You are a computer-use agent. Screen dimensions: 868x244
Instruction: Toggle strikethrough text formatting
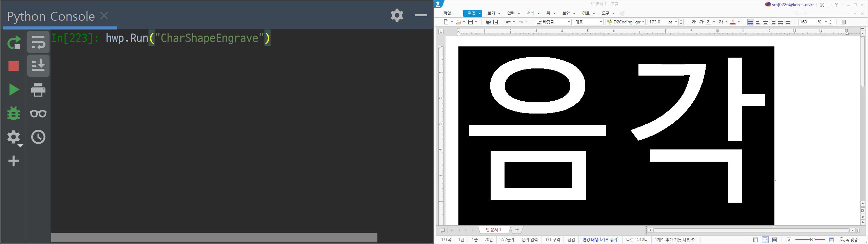tap(721, 22)
